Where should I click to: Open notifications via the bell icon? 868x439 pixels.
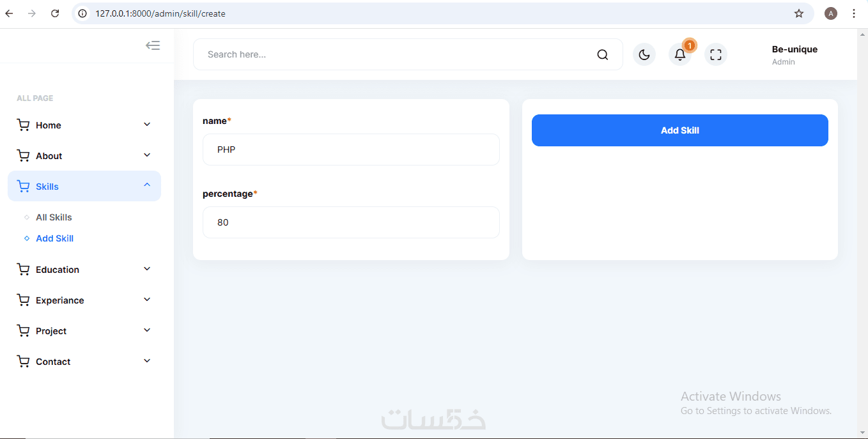pos(680,54)
